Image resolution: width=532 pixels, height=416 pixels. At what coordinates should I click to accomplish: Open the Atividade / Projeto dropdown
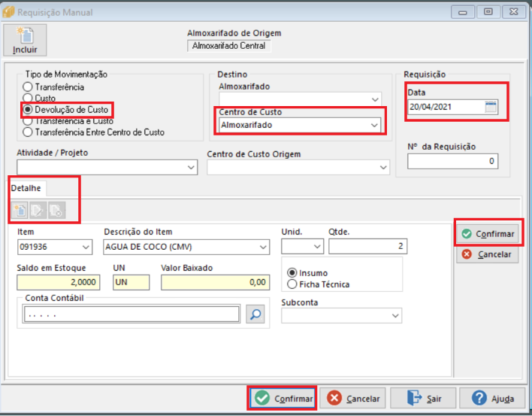tap(191, 167)
